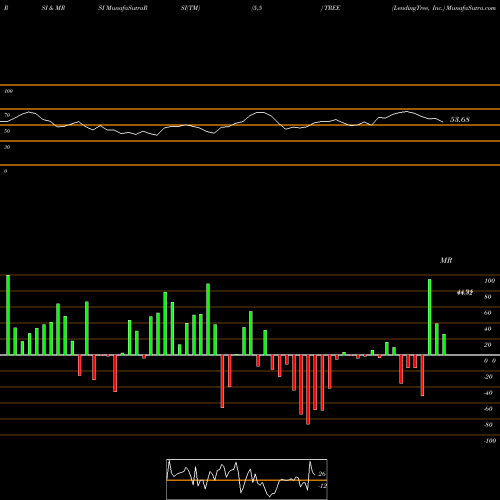Click the 100 label on the RSI axis
500x500 pixels.
pyautogui.click(x=8, y=91)
